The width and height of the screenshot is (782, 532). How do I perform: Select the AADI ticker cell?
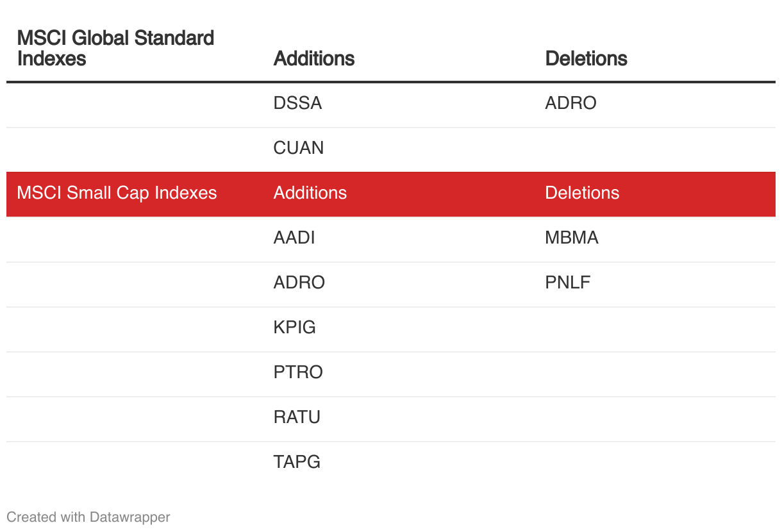click(294, 238)
